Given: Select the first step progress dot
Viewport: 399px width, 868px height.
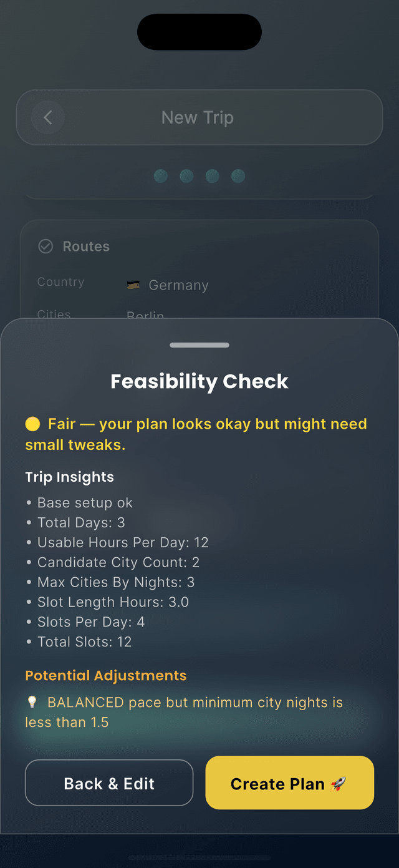Looking at the screenshot, I should click(161, 176).
